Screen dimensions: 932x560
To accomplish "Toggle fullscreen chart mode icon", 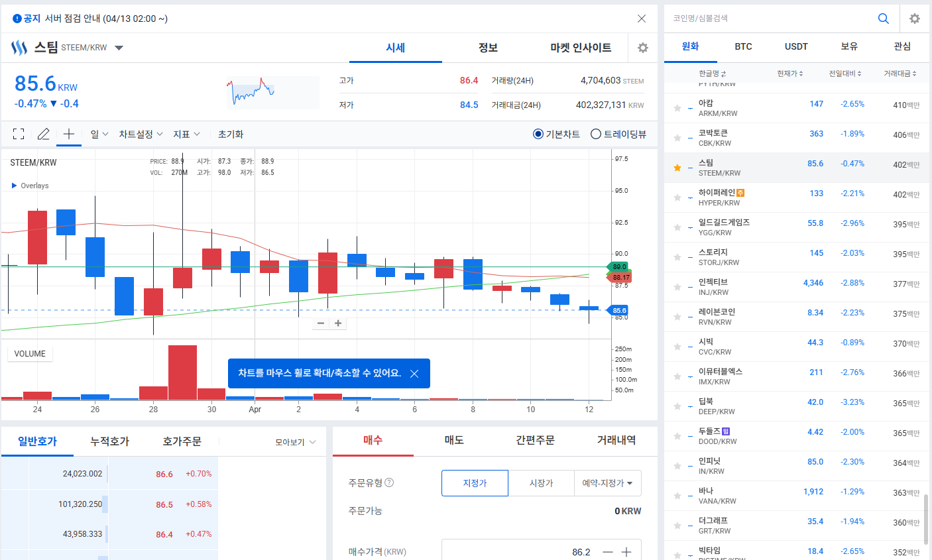I will pos(19,134).
